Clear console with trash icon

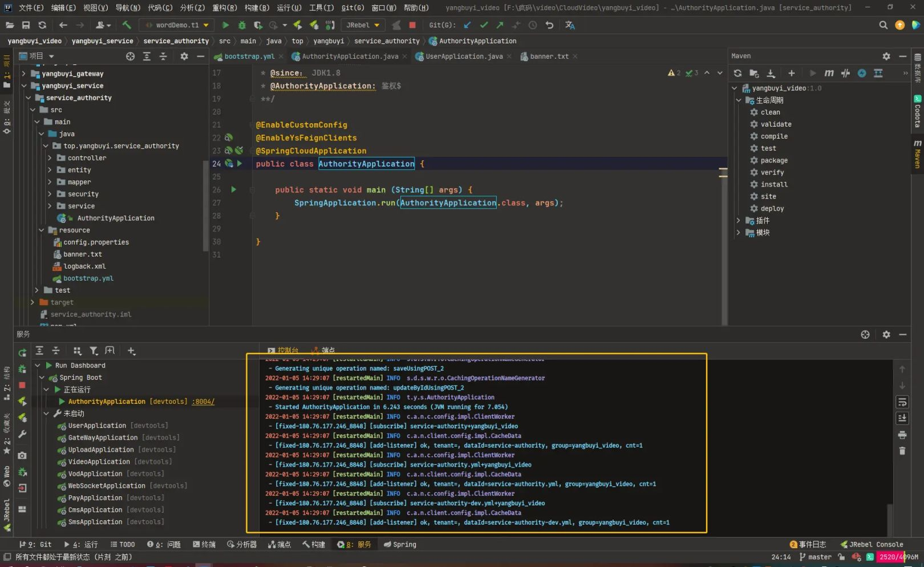coord(902,451)
